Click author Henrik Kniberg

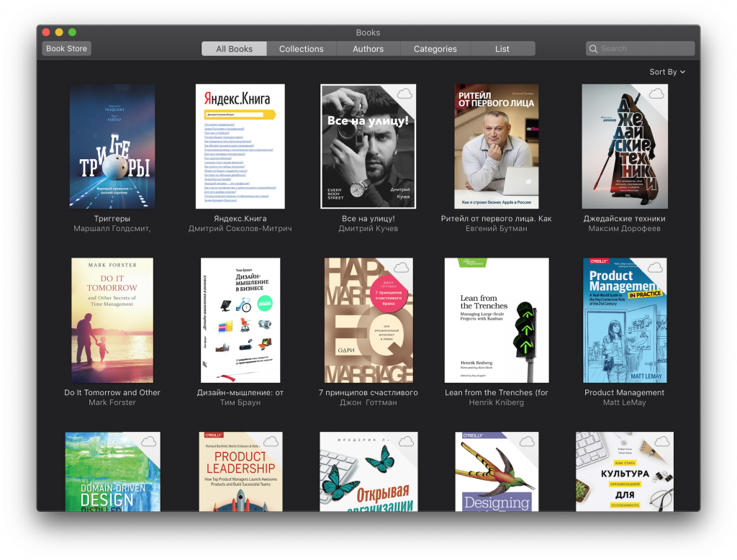(497, 402)
